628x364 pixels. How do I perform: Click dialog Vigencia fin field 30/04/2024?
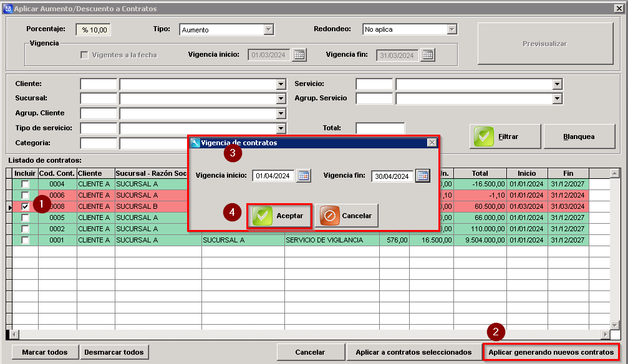tap(392, 176)
